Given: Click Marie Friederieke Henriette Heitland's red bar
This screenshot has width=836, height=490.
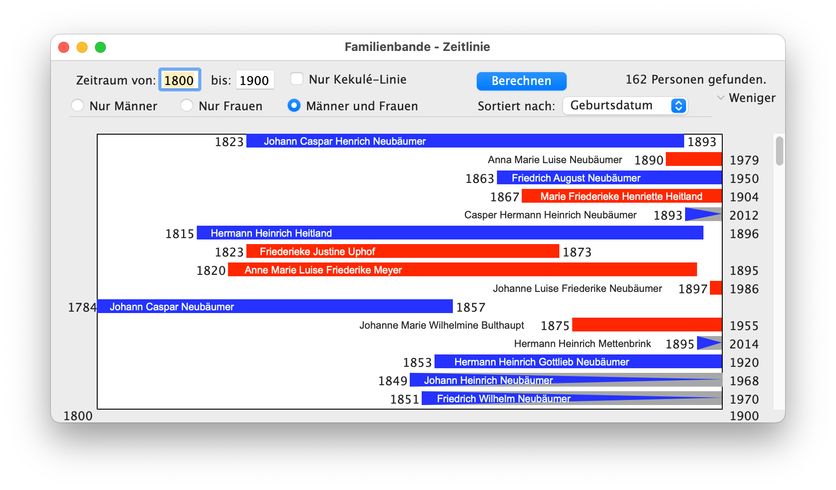Looking at the screenshot, I should pos(621,197).
